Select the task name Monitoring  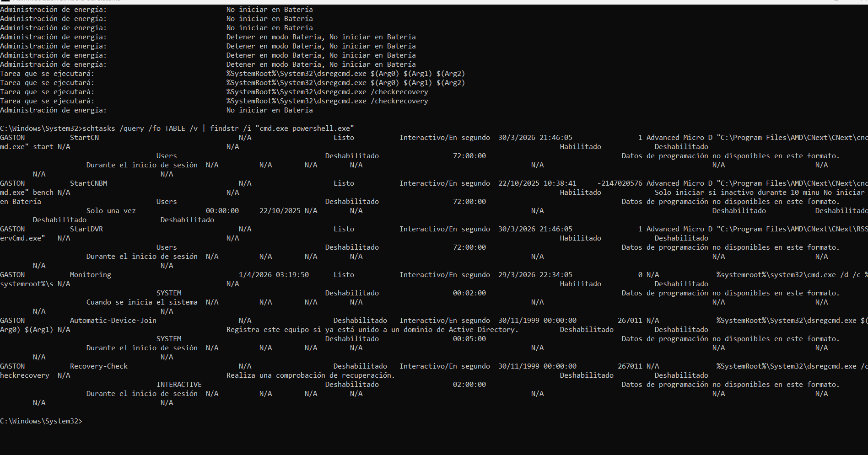click(90, 275)
